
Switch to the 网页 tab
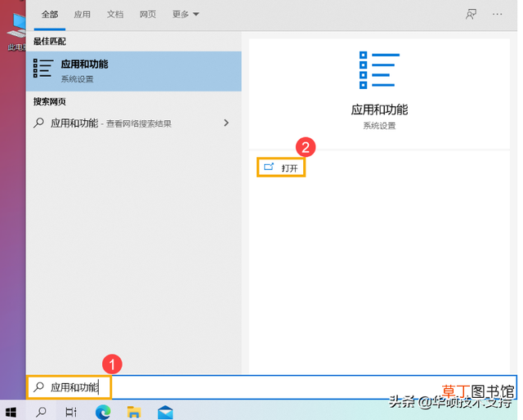click(x=148, y=15)
